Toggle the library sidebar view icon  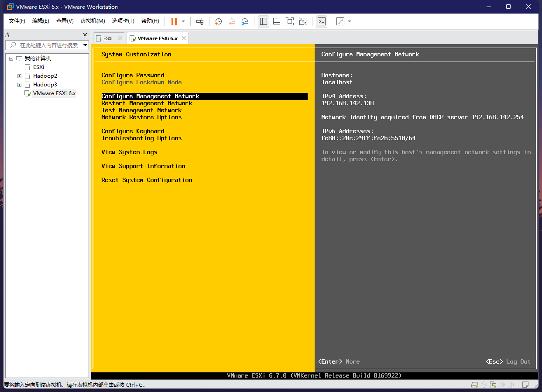(264, 21)
